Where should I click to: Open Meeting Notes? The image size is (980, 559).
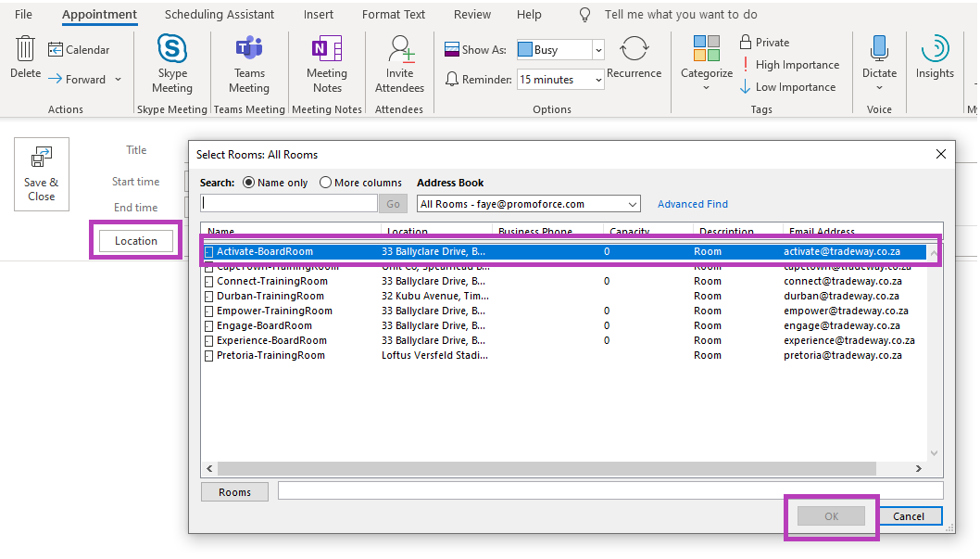326,64
